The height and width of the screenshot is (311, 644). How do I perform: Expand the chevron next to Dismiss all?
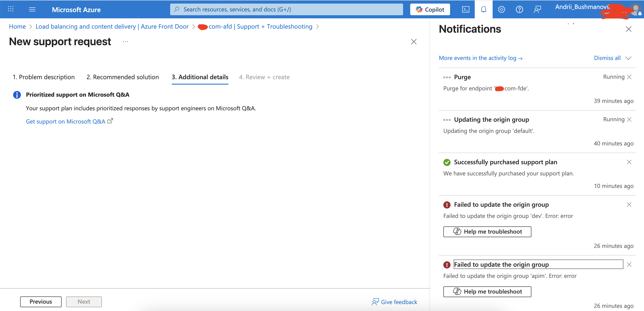[628, 58]
